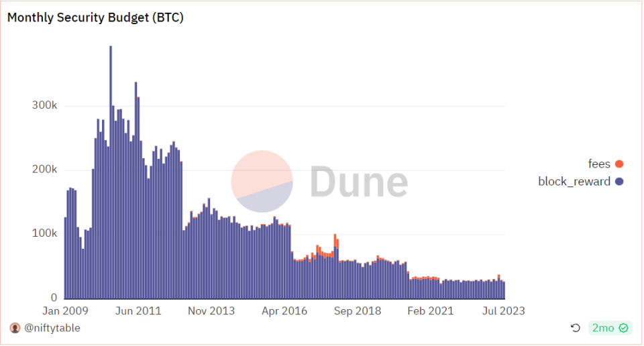Click the purple block_reward legend dot
The width and height of the screenshot is (644, 346).
[x=619, y=182]
